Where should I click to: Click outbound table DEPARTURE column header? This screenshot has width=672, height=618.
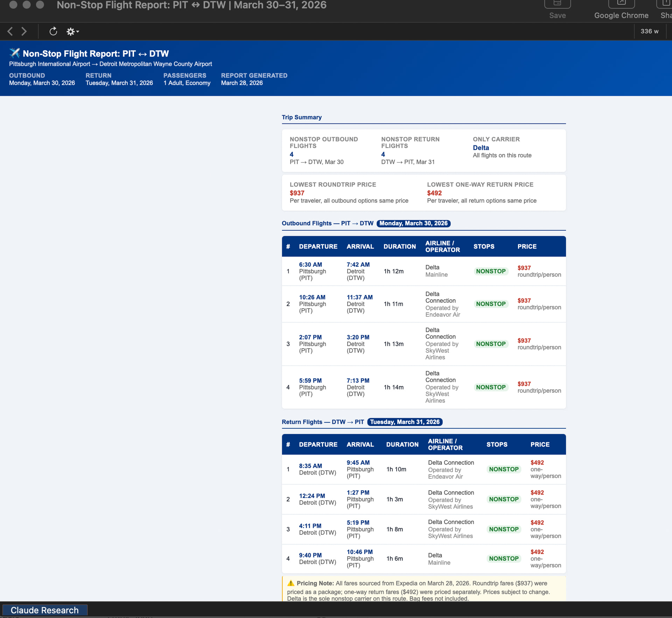coord(318,246)
